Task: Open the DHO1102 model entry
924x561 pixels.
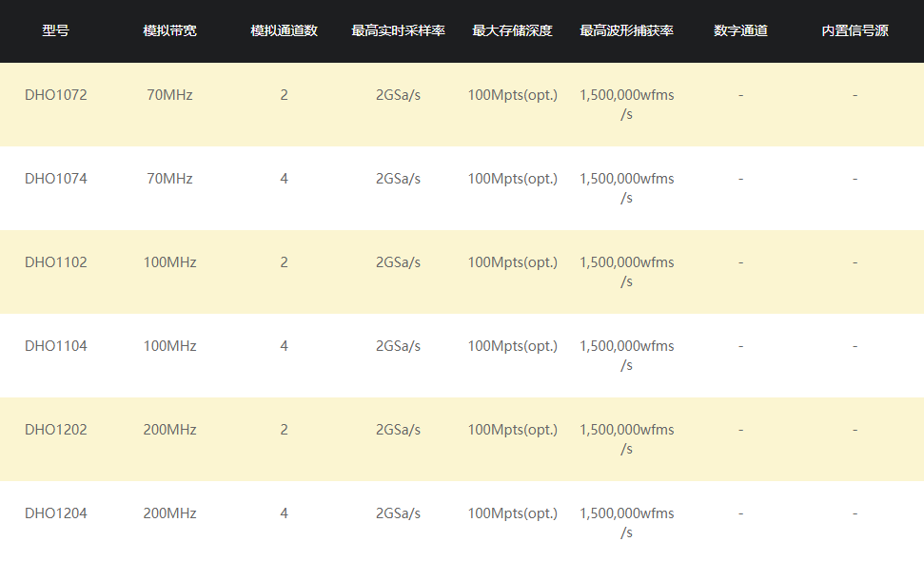Action: [x=55, y=262]
